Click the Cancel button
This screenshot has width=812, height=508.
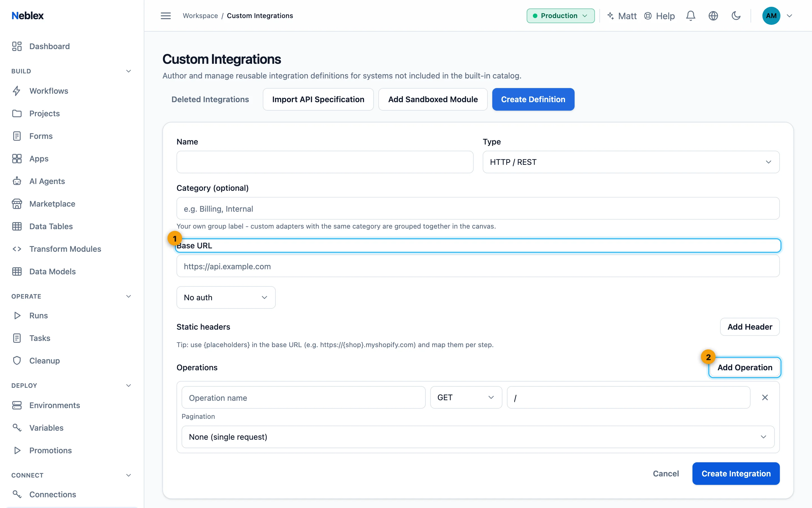666,474
